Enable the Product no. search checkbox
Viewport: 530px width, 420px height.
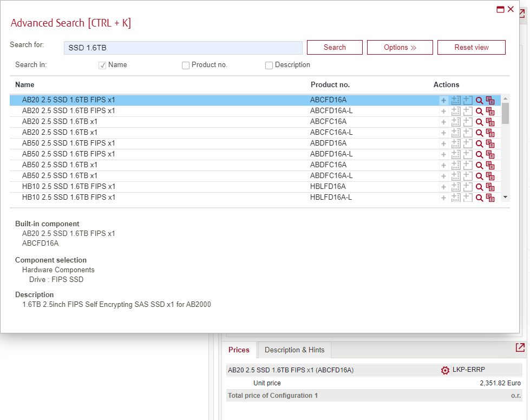(186, 65)
